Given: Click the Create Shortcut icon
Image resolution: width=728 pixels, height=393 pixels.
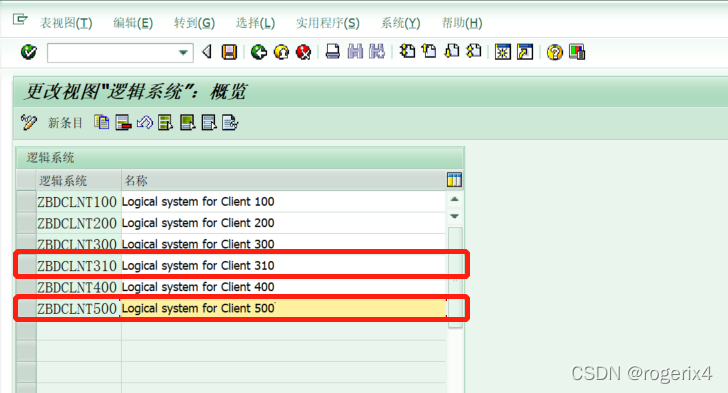Looking at the screenshot, I should click(525, 52).
